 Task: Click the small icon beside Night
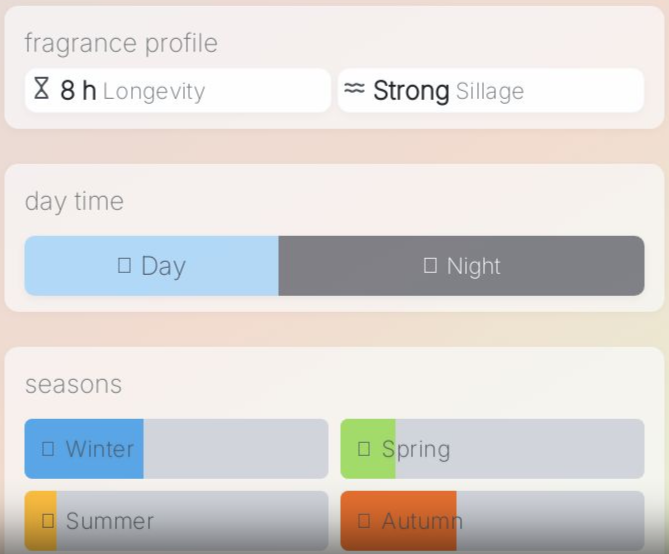coord(430,265)
